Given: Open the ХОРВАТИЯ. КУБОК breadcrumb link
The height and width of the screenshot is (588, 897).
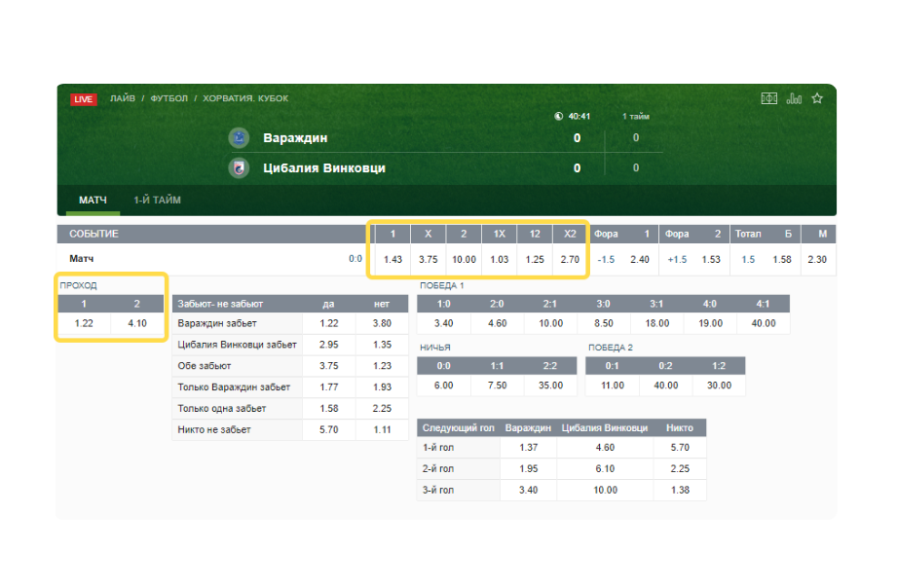Looking at the screenshot, I should coord(245,98).
